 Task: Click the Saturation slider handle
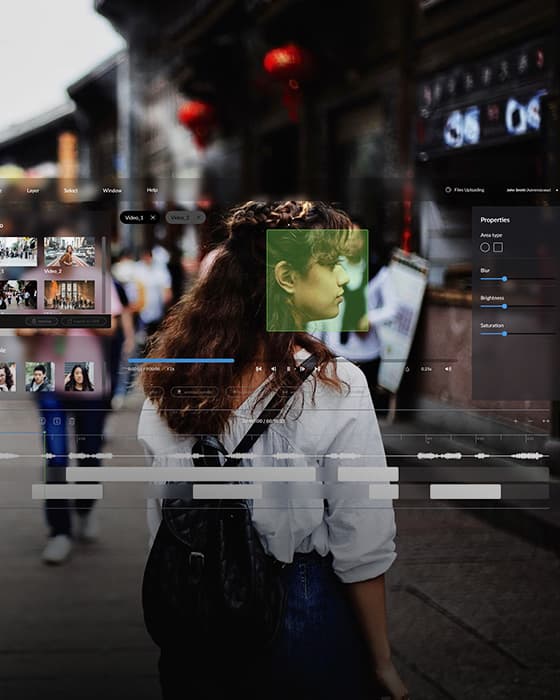(x=505, y=334)
